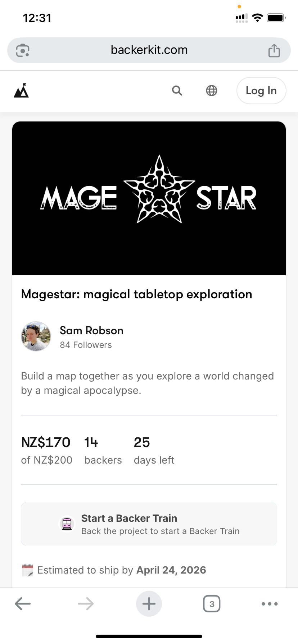
Task: Tap the Start a Backer Train banner
Action: tap(149, 524)
